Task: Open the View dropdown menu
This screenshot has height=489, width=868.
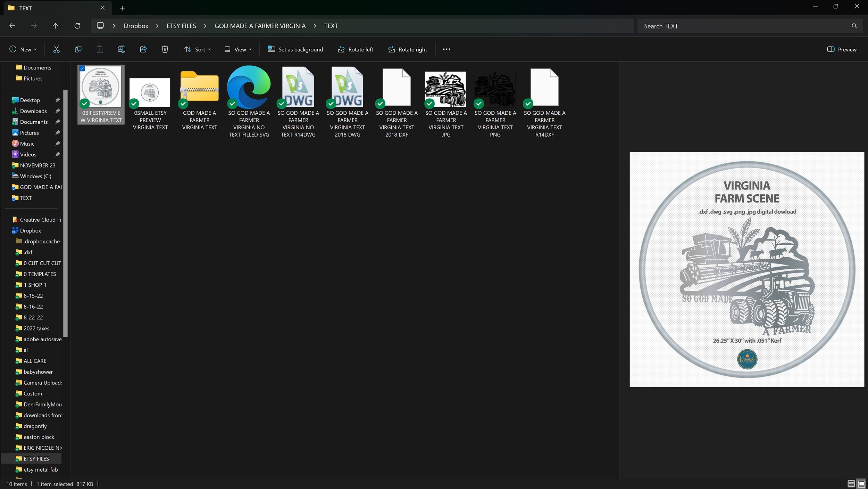Action: pyautogui.click(x=238, y=49)
